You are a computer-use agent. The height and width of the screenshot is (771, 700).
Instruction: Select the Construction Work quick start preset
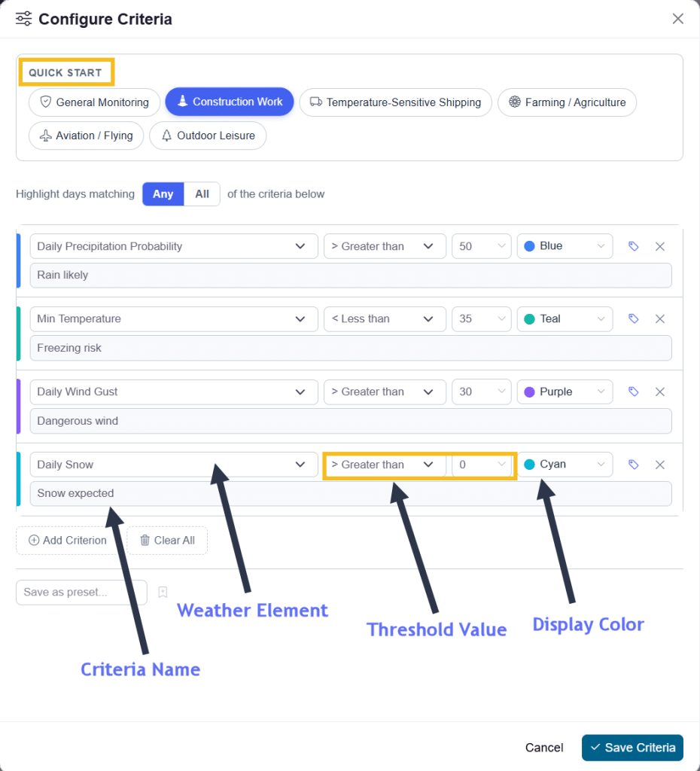click(x=229, y=102)
